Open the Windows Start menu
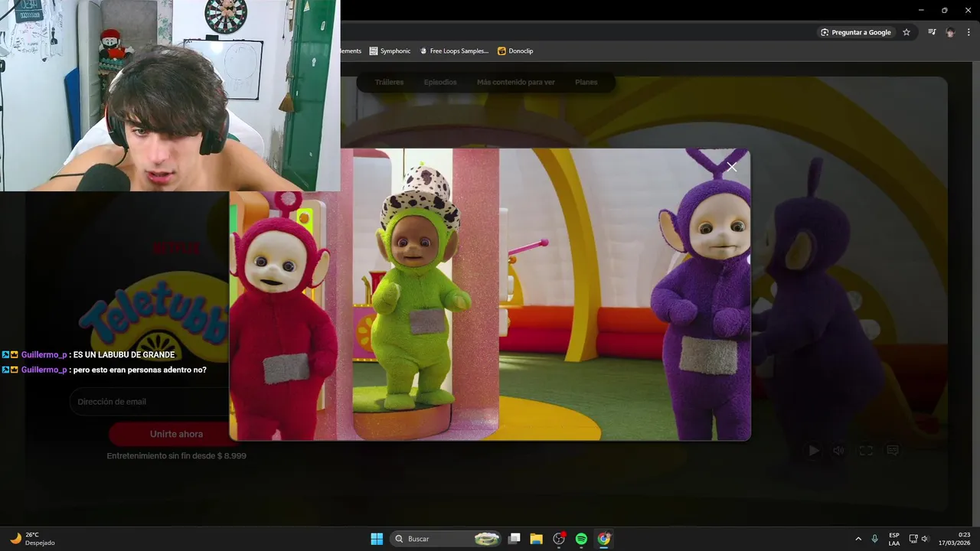This screenshot has height=551, width=980. [x=377, y=539]
